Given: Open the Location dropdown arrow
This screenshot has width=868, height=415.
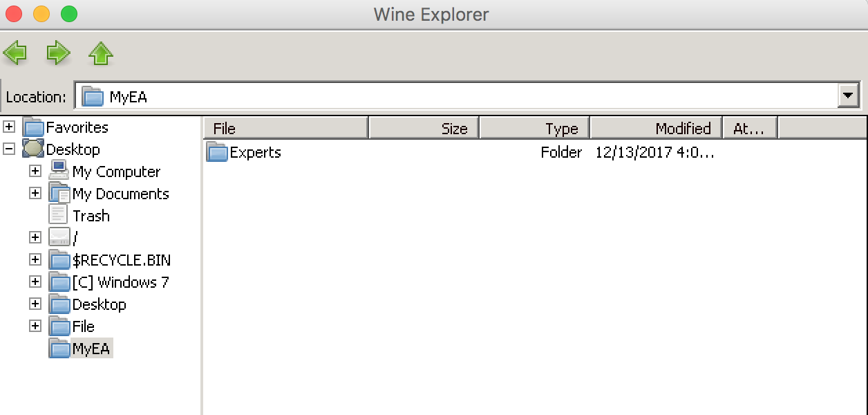Looking at the screenshot, I should 848,97.
